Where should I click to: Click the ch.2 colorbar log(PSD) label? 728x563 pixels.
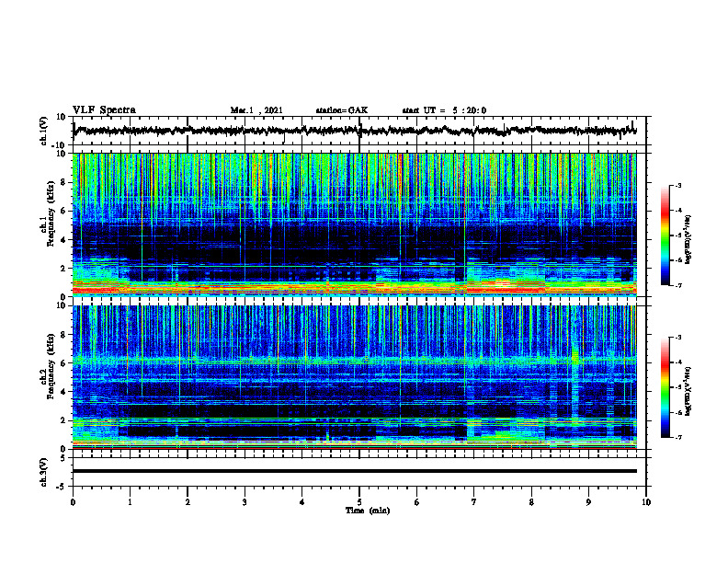click(688, 391)
